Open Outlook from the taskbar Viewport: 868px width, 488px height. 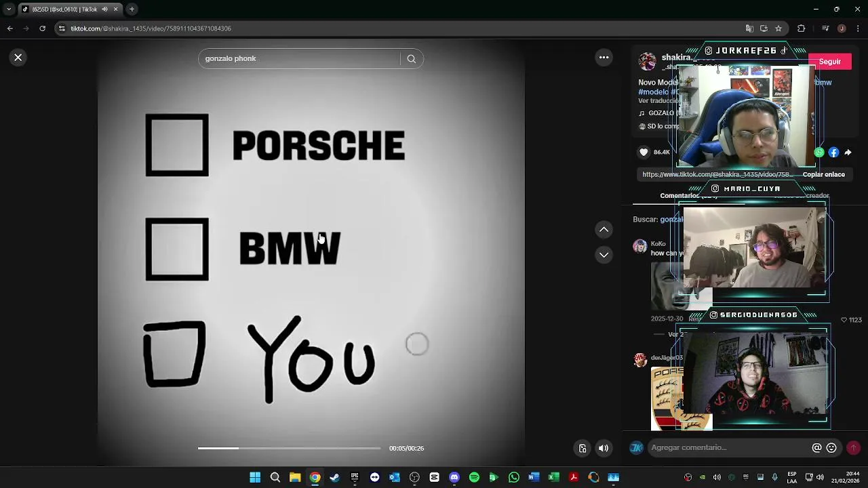pos(394,477)
